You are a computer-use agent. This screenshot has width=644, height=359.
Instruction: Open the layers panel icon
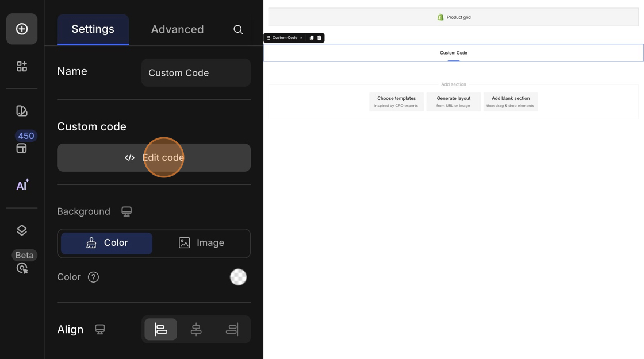22,230
